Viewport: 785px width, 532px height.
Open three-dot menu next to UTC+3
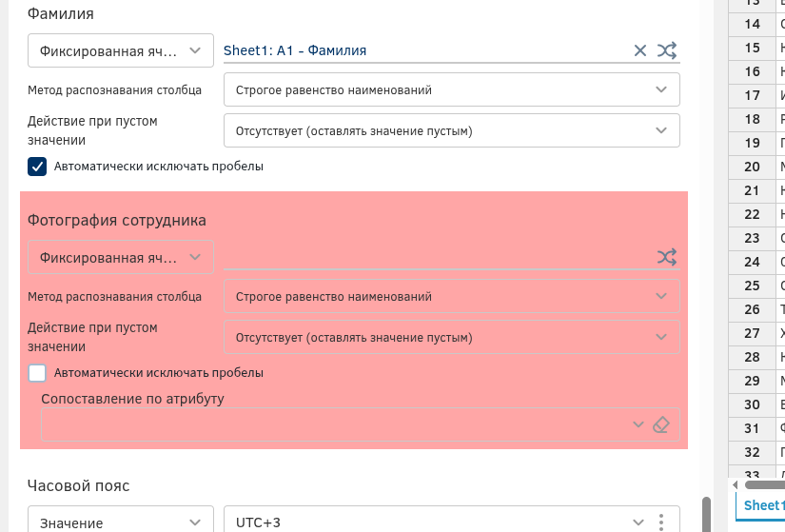[x=661, y=522]
